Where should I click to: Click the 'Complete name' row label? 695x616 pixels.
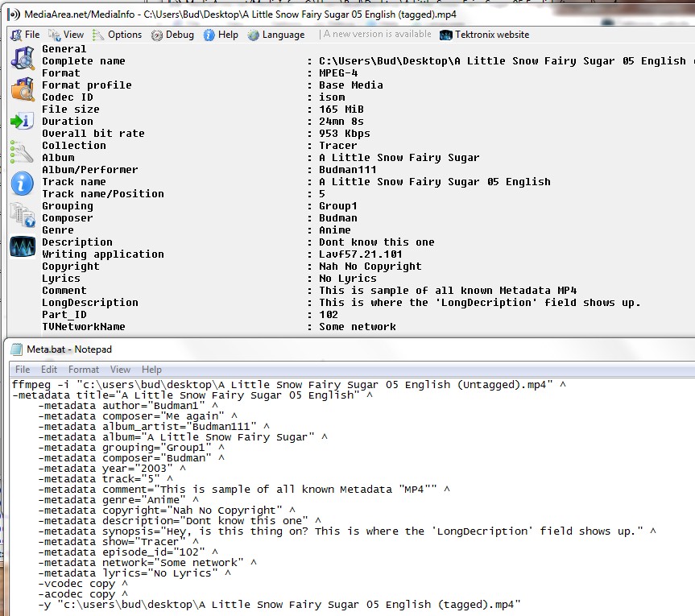[83, 60]
